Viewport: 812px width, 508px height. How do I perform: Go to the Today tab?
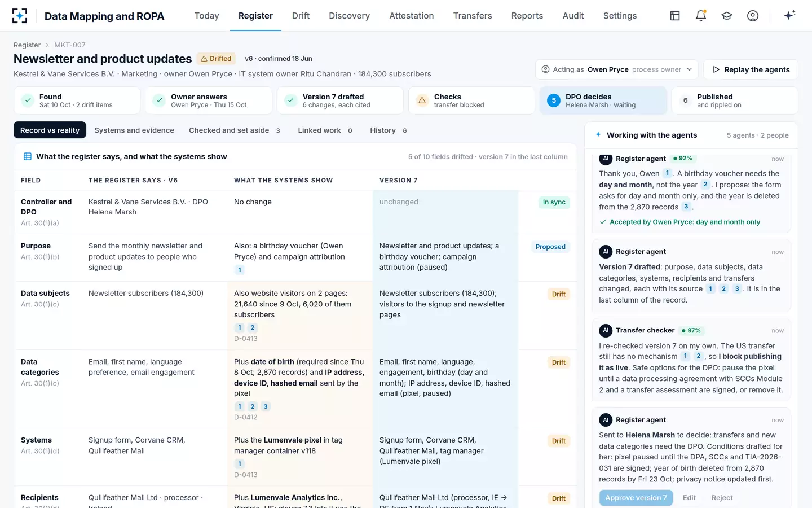(x=206, y=16)
